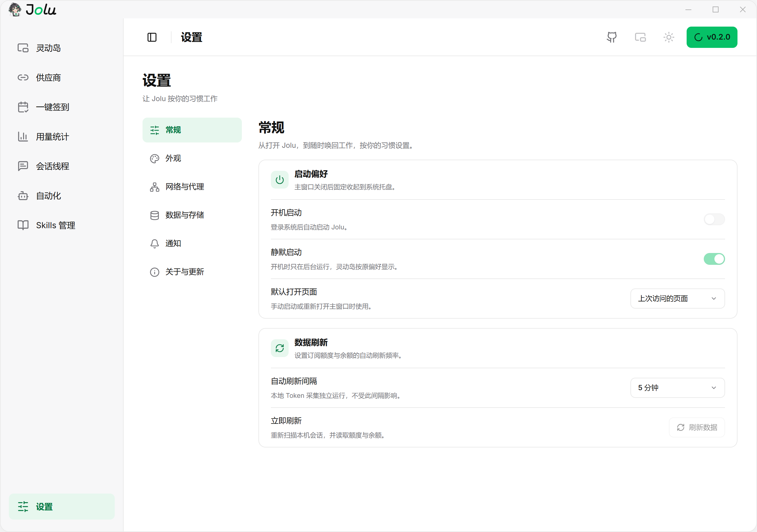
Task: Click the 启动偏好 power icon
Action: click(280, 180)
